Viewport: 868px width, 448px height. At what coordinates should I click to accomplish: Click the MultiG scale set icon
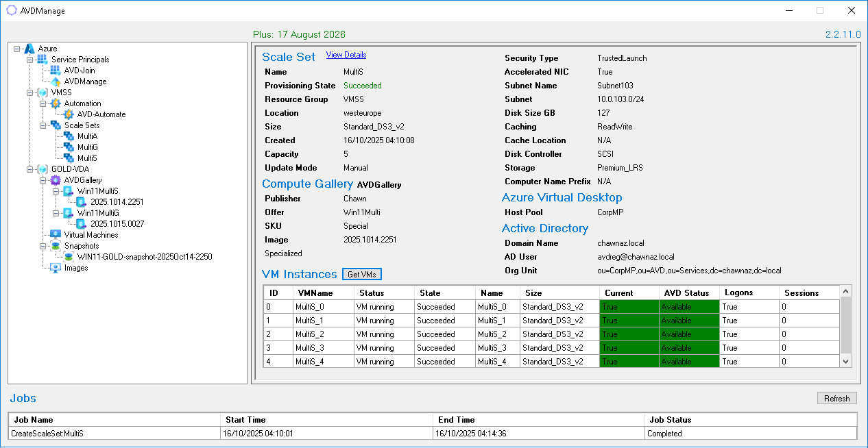tap(69, 147)
